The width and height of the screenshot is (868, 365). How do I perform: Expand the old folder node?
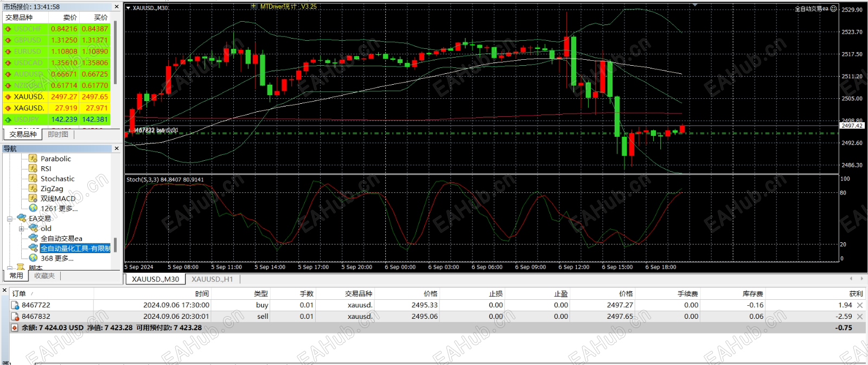coord(22,229)
